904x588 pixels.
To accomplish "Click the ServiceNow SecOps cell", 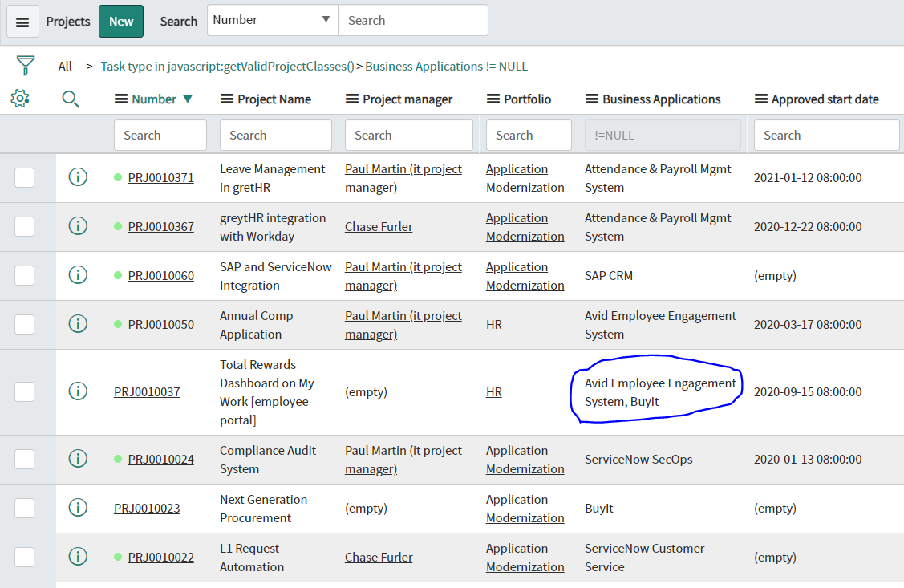I will pos(638,460).
